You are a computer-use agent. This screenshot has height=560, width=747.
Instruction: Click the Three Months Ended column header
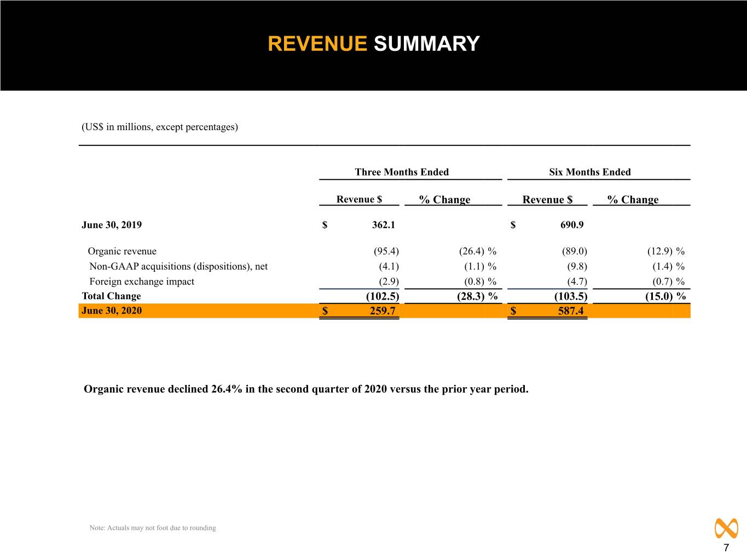(x=402, y=172)
